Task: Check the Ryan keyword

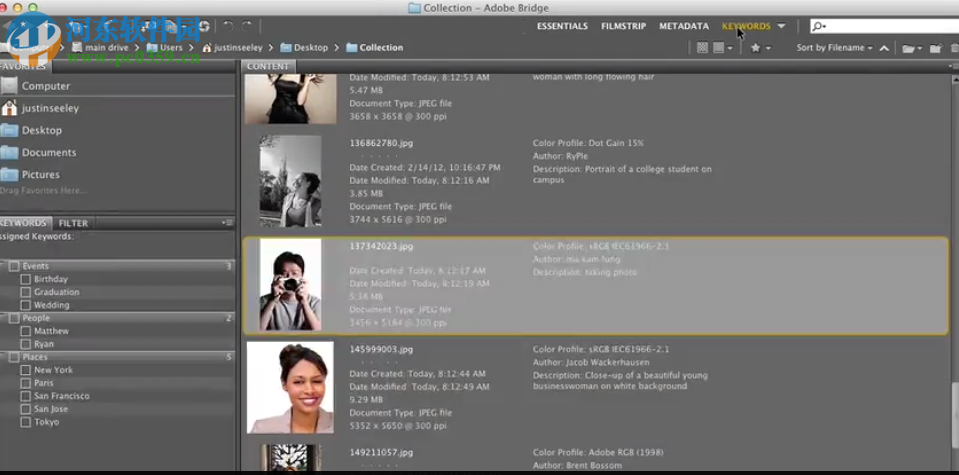Action: (25, 344)
